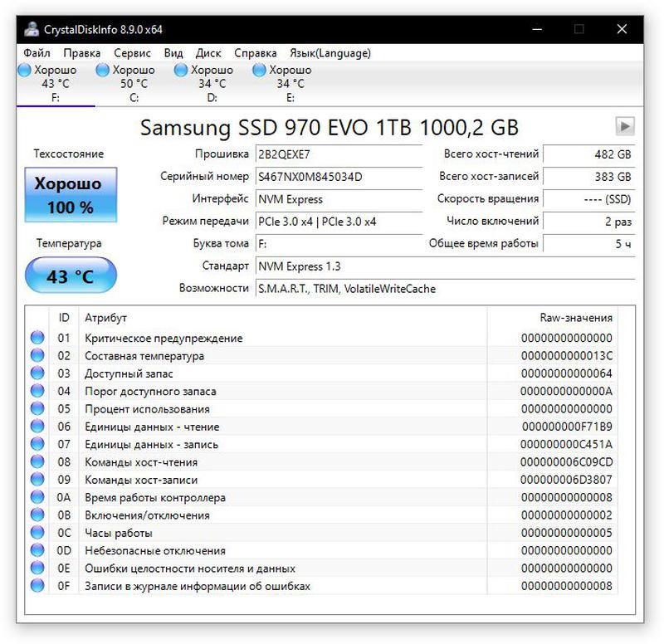Open the Справка menu
This screenshot has width=664, height=644.
click(x=256, y=53)
